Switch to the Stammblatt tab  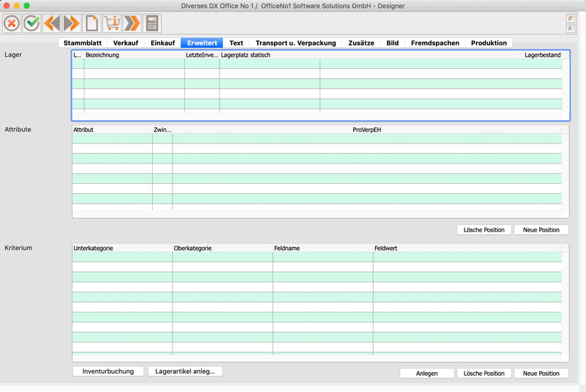82,43
